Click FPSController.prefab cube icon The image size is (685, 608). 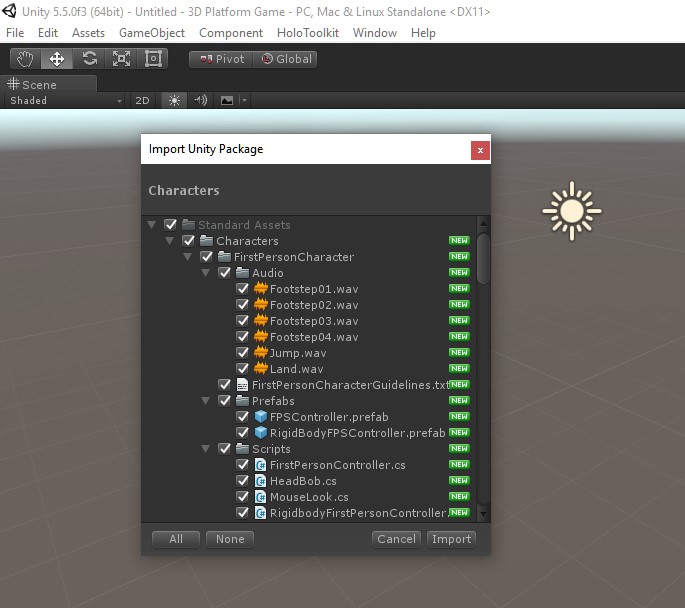click(260, 417)
